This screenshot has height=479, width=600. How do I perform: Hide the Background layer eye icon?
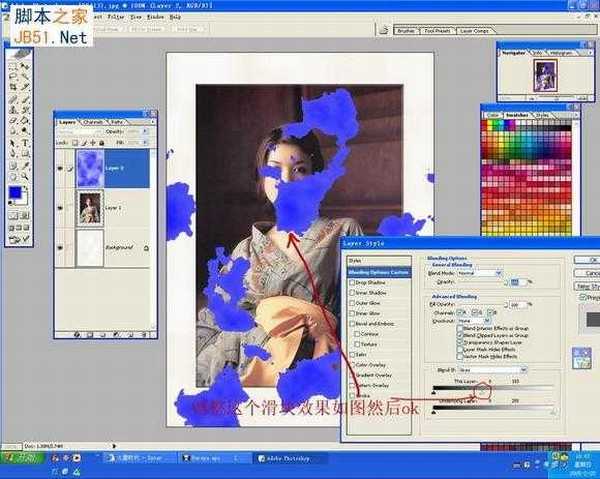pyautogui.click(x=61, y=247)
